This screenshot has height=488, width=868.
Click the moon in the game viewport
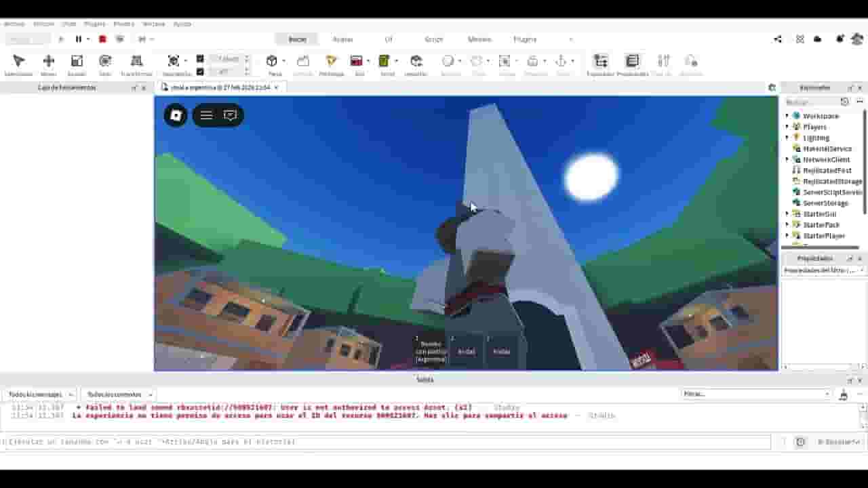tap(591, 177)
